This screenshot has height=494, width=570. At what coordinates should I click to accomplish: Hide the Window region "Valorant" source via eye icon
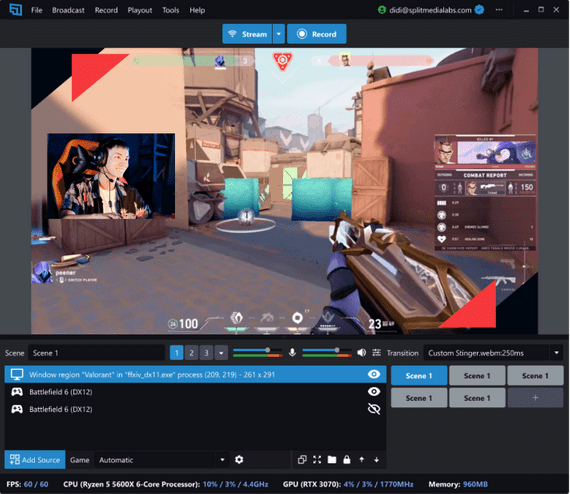click(x=374, y=374)
